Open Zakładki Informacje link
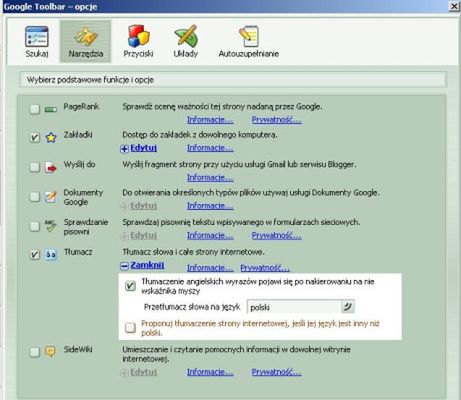This screenshot has height=400, width=461. (210, 148)
